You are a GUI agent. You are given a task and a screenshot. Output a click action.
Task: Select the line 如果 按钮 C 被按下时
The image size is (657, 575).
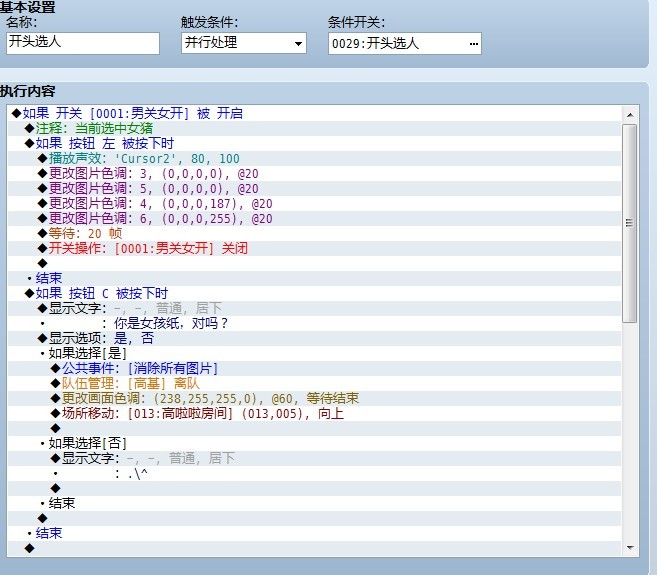click(x=314, y=293)
